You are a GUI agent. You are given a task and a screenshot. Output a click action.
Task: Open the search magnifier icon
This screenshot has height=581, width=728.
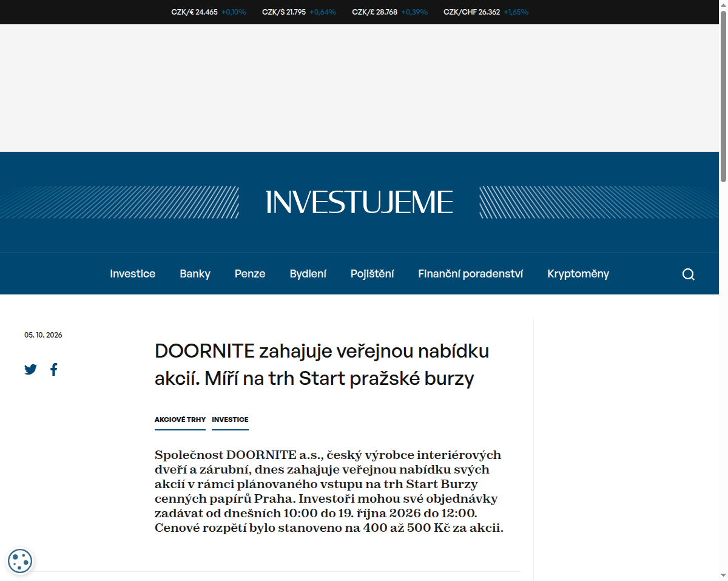tap(688, 274)
